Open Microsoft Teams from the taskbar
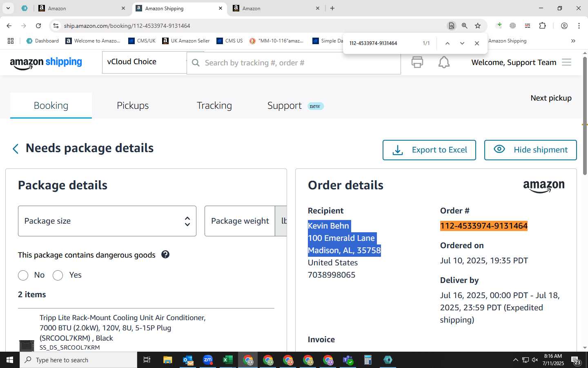Image resolution: width=588 pixels, height=368 pixels. point(347,360)
